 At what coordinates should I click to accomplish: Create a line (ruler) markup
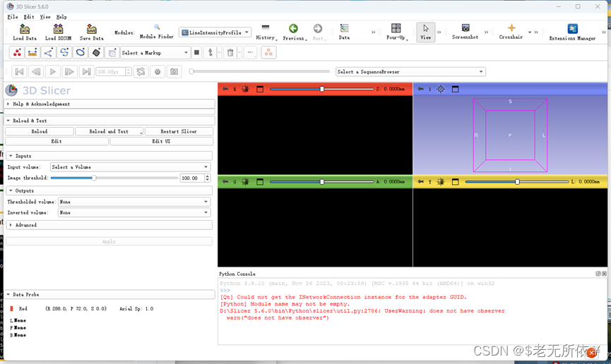pyautogui.click(x=32, y=53)
